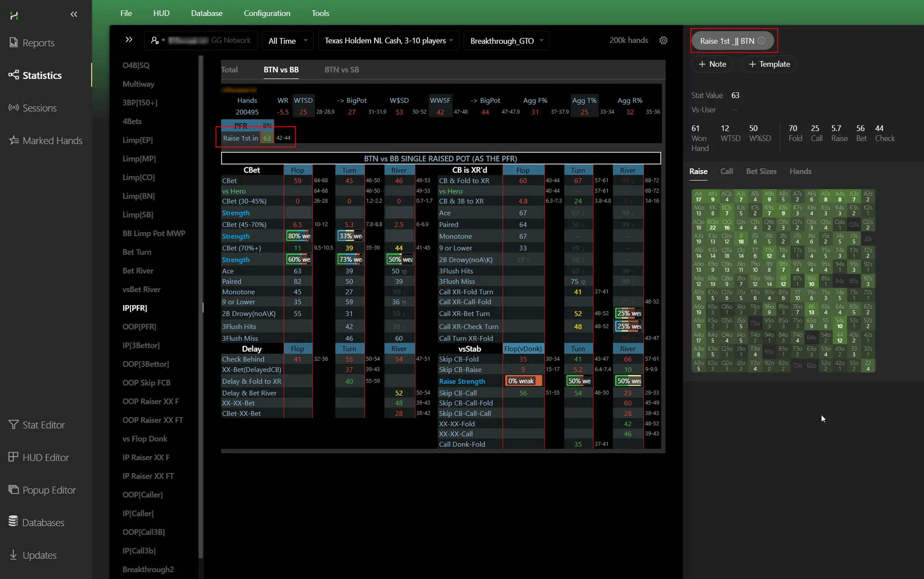Open the Popup Editor icon
Image resolution: width=924 pixels, height=579 pixels.
pyautogui.click(x=14, y=490)
